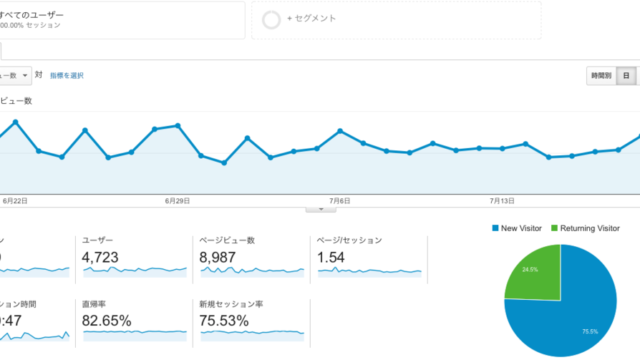
Task: Click the Returning Visitor green legend swatch
Action: 554,228
